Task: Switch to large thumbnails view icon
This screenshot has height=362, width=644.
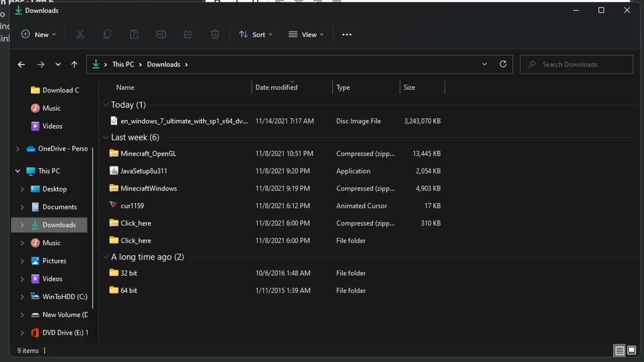Action: coord(631,350)
